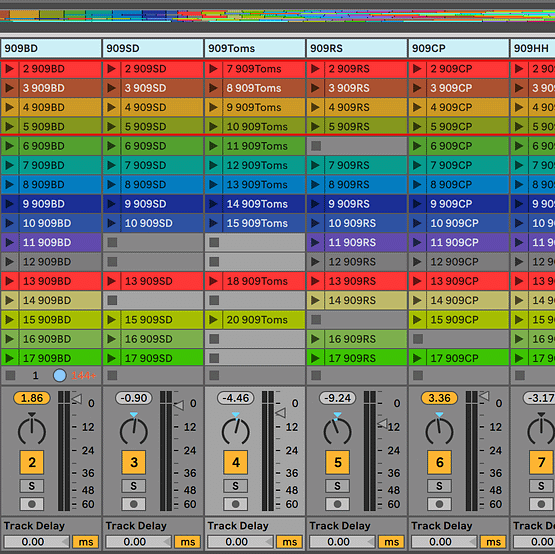Launch clip 16 909SD play button
This screenshot has width=555, height=554.
tap(111, 339)
